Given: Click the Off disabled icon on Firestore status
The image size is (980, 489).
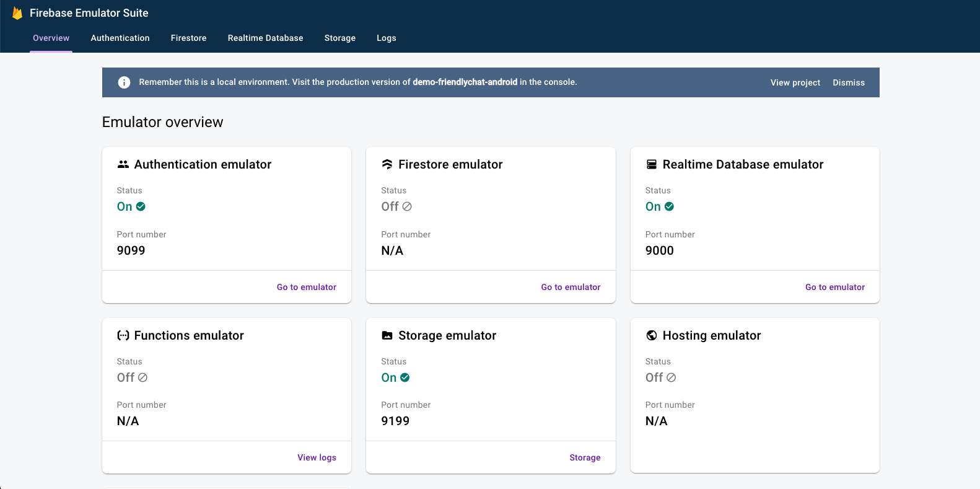Looking at the screenshot, I should click(407, 206).
